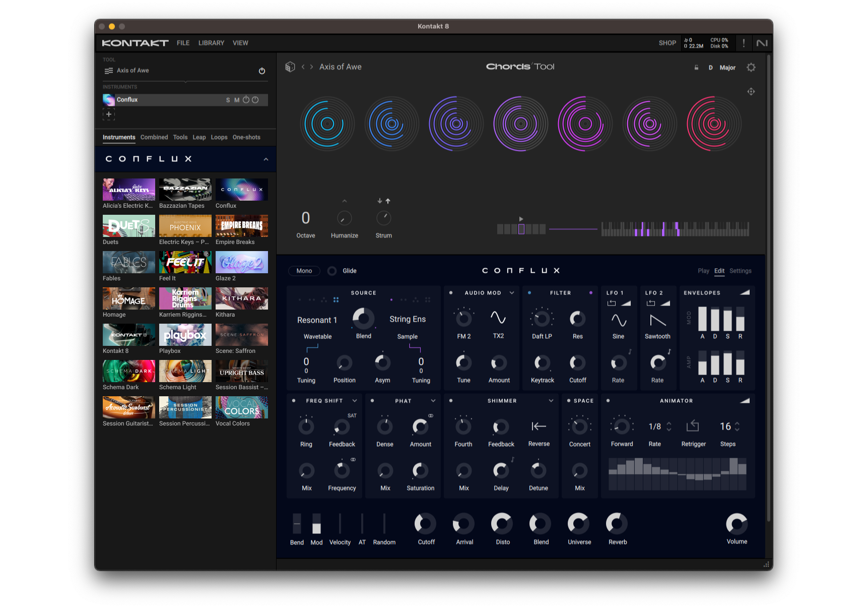Open the LIBRARY menu
The image size is (868, 608).
click(x=211, y=43)
